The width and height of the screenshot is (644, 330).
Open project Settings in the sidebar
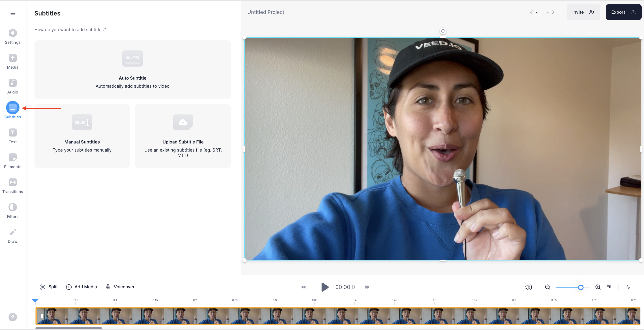(x=13, y=33)
